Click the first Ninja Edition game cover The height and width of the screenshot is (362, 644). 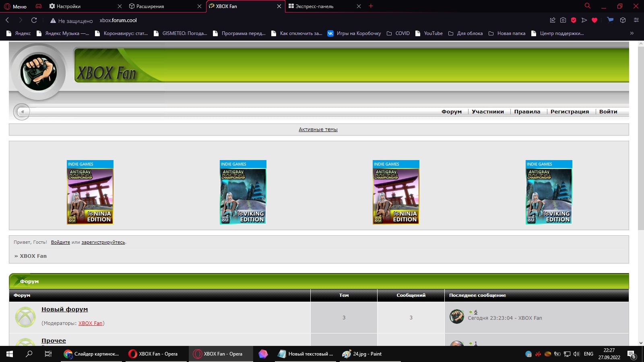click(90, 192)
